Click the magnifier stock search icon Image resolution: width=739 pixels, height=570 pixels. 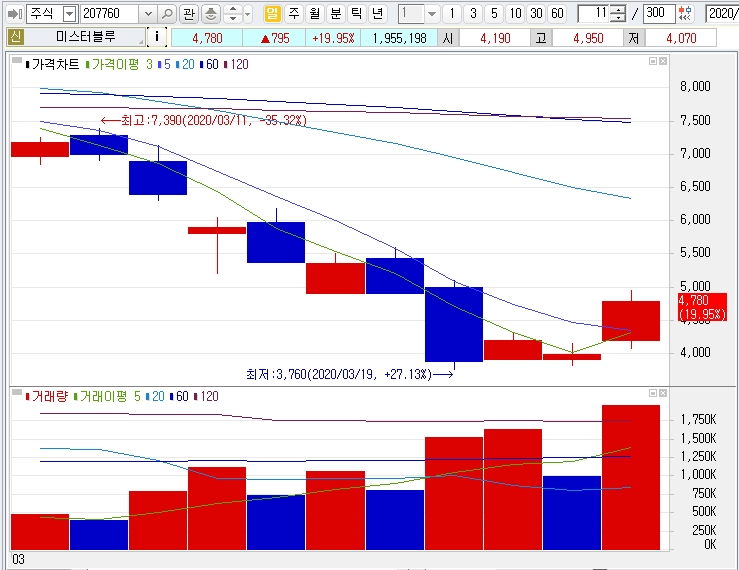click(166, 14)
